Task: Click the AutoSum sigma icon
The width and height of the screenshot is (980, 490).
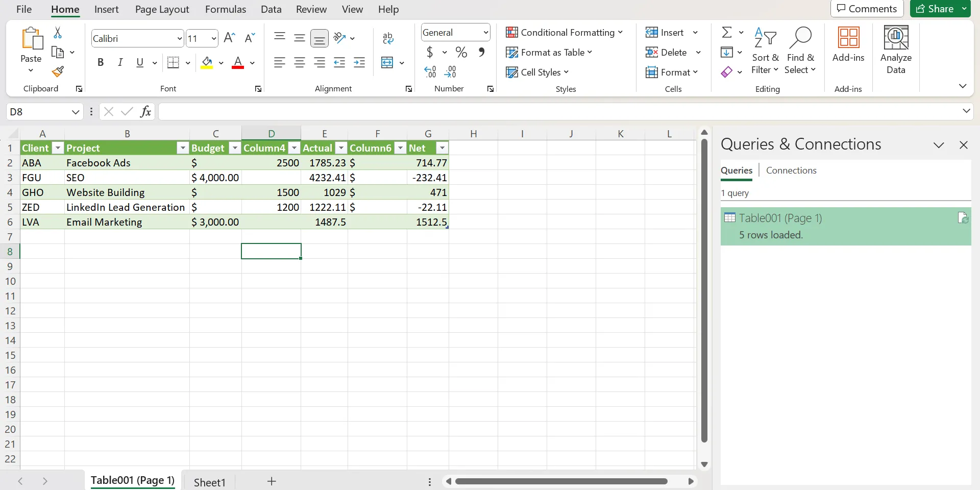Action: [728, 32]
